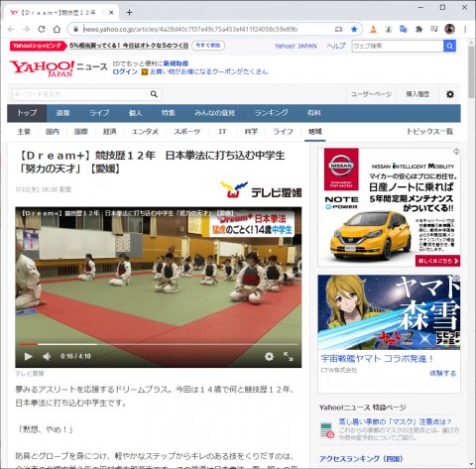Open the マスク 注意点 article link
Screen dimensions: 476x469
(395, 421)
